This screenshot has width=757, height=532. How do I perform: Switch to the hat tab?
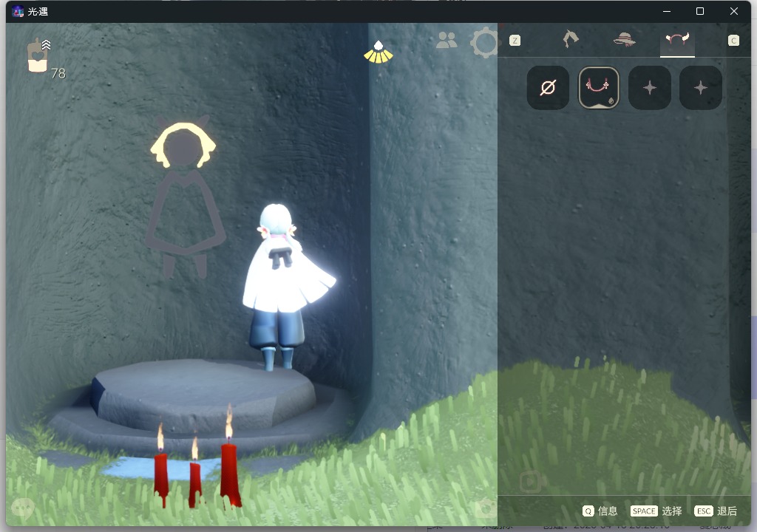pos(624,39)
